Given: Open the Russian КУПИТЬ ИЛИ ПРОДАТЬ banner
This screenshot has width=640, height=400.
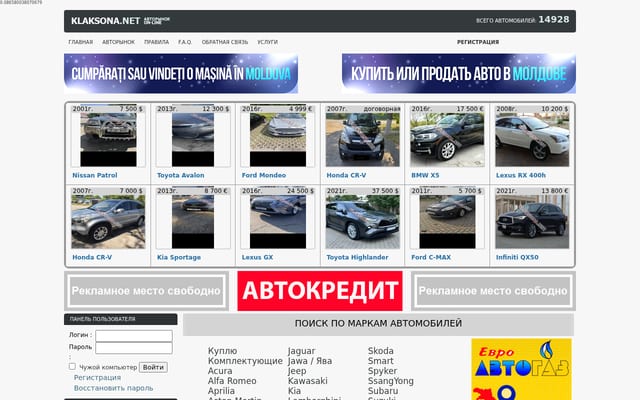Looking at the screenshot, I should coord(459,73).
